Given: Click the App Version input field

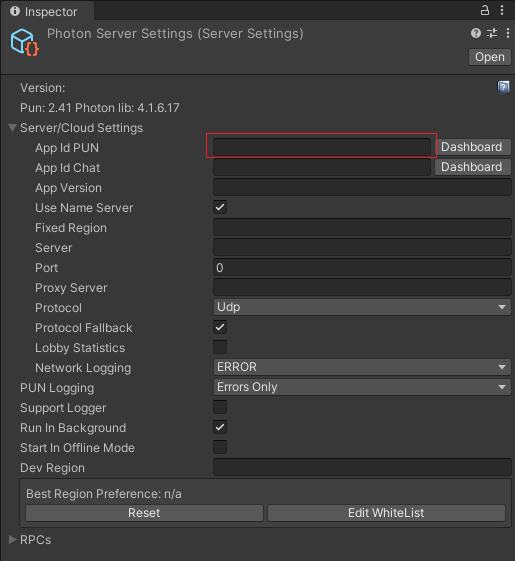Looking at the screenshot, I should (x=362, y=187).
